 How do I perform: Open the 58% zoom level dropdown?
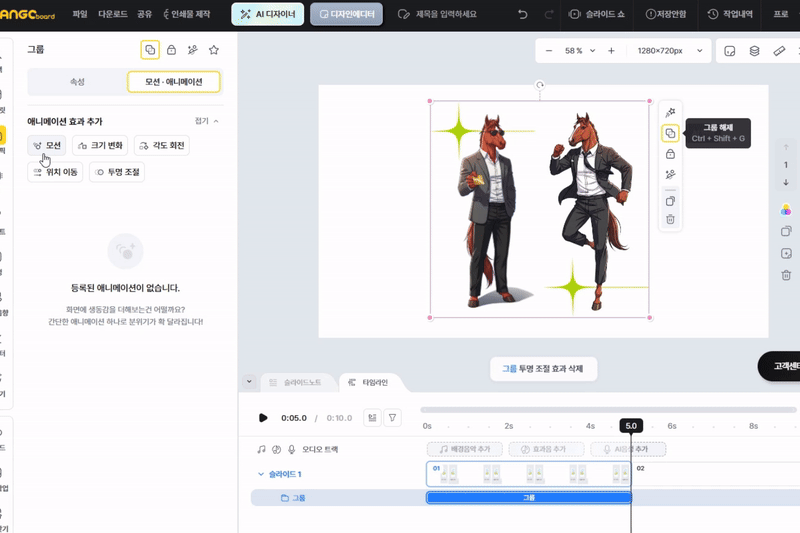(580, 51)
